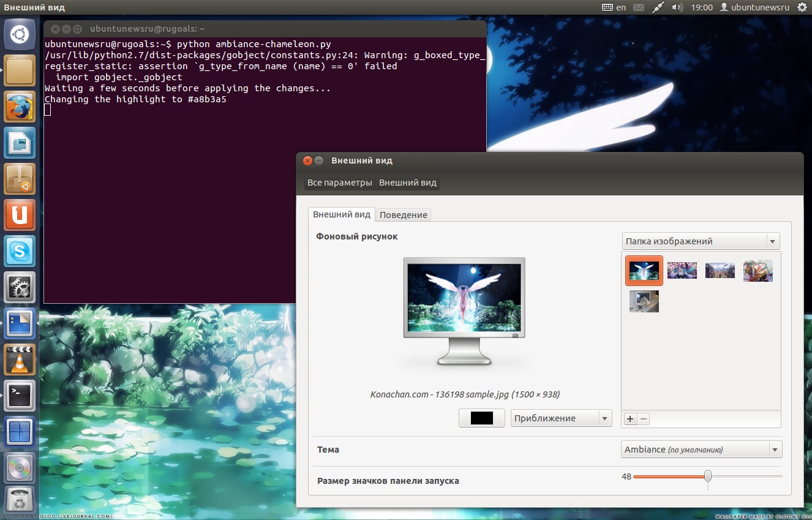Click the minus remove wallpaper button
812x520 pixels.
644,419
